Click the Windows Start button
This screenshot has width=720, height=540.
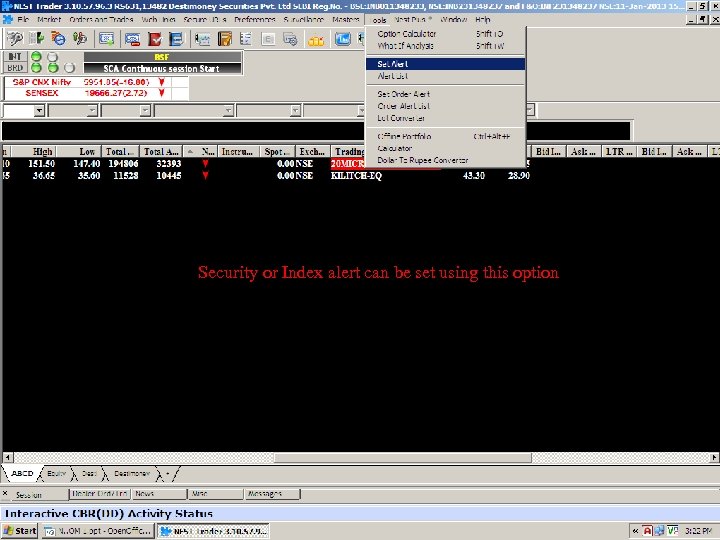(x=19, y=531)
